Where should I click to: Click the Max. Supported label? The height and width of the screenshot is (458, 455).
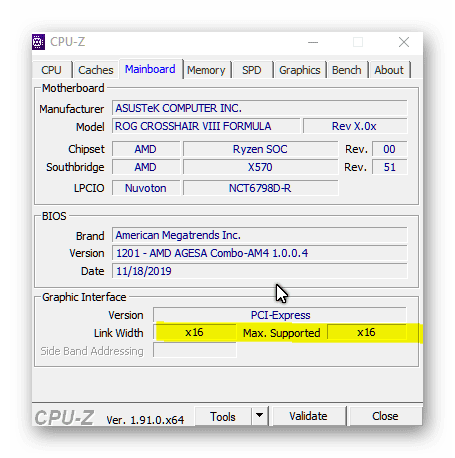click(282, 333)
